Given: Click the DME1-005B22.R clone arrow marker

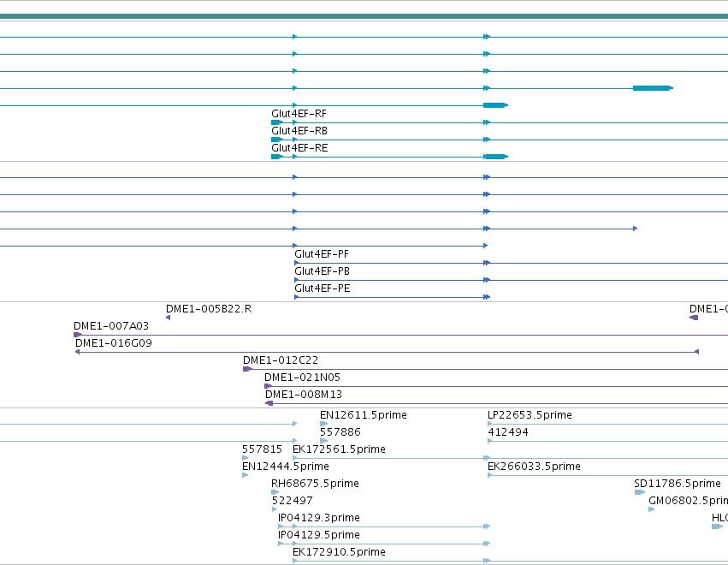Looking at the screenshot, I should (x=168, y=318).
